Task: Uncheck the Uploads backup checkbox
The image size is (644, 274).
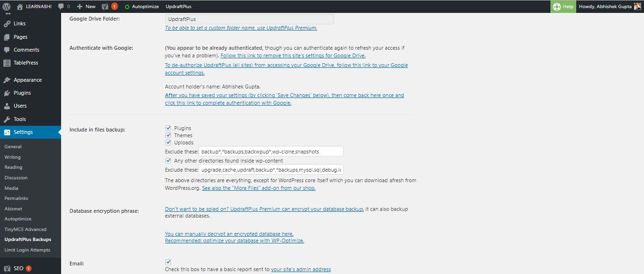Action: (x=168, y=142)
